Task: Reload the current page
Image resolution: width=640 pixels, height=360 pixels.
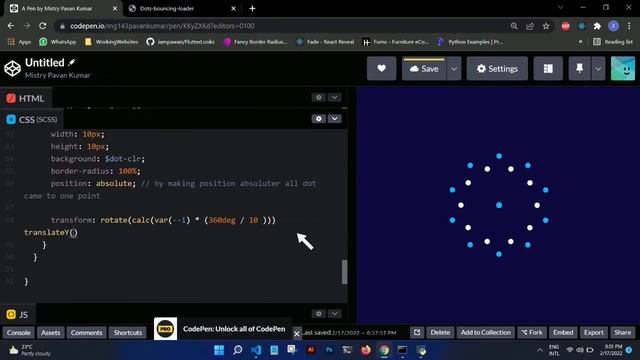Action: pos(42,26)
